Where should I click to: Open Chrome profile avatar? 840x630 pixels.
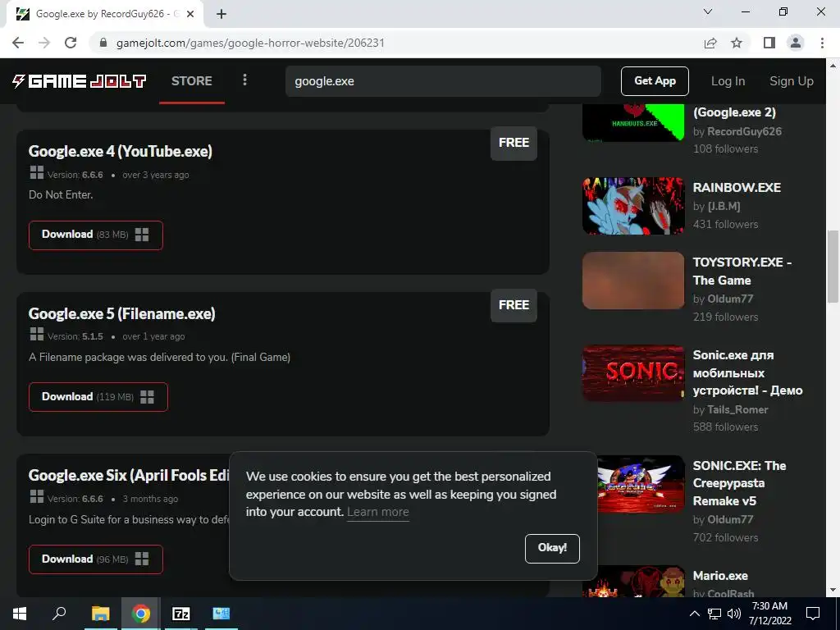796,43
